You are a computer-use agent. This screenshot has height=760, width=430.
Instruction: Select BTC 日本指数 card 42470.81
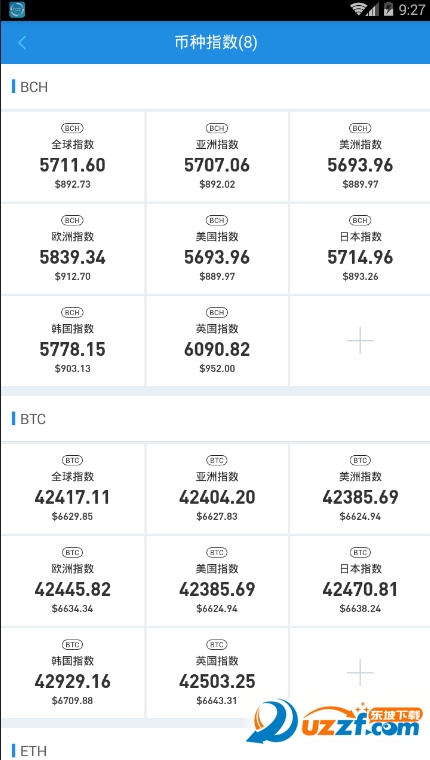(x=360, y=581)
